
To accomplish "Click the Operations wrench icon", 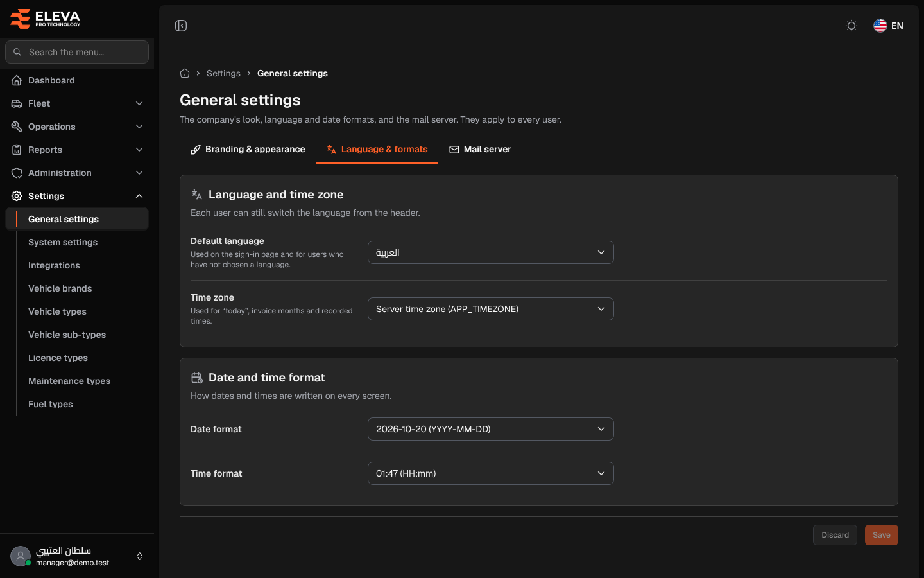I will point(17,127).
